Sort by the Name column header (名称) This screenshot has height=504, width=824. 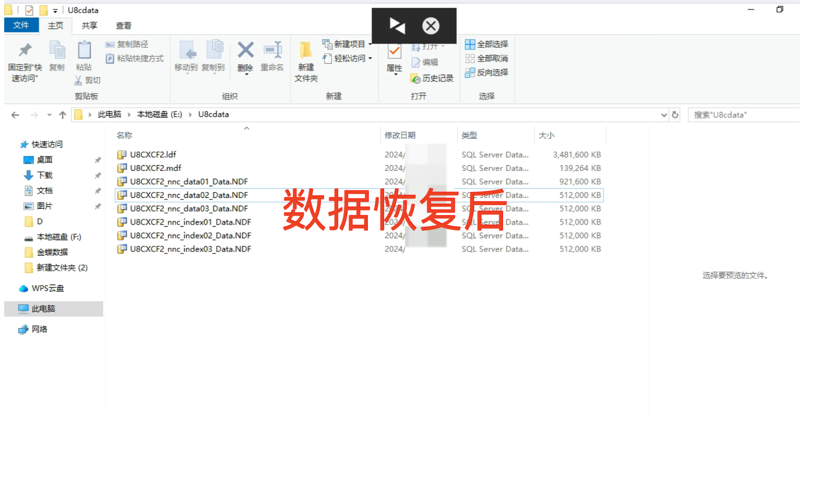124,135
